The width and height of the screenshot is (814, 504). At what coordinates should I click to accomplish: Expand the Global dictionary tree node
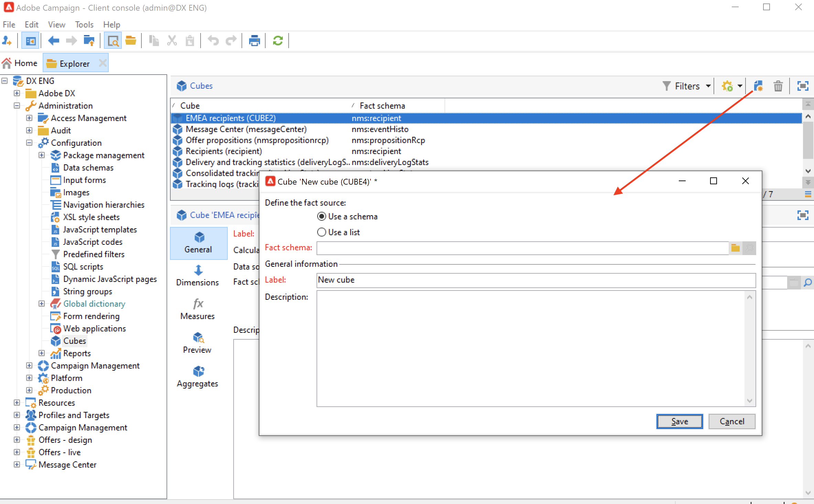tap(42, 304)
